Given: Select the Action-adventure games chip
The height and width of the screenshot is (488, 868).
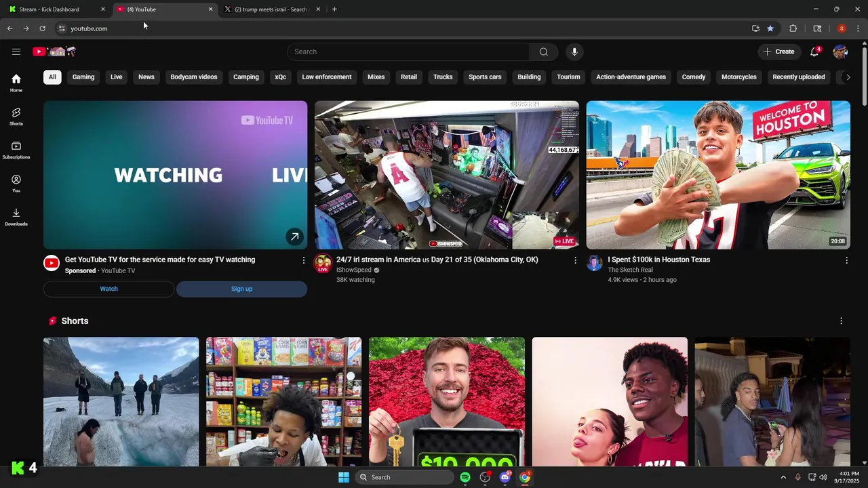Looking at the screenshot, I should pyautogui.click(x=631, y=77).
